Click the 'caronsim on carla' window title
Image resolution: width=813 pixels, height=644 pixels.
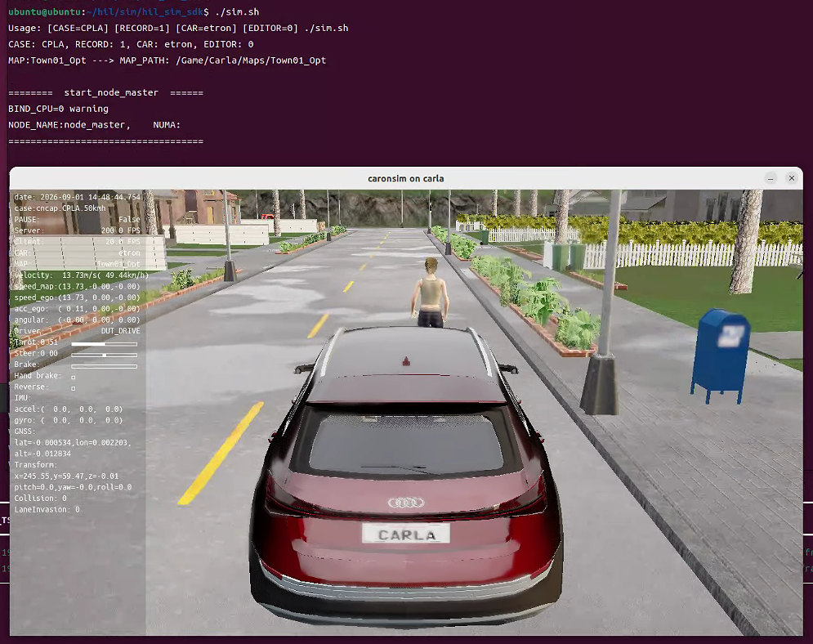405,178
